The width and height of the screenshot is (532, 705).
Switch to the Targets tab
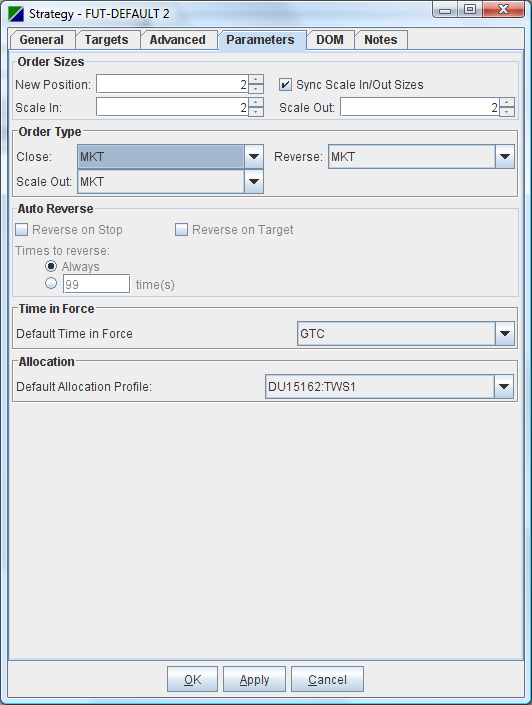point(107,40)
